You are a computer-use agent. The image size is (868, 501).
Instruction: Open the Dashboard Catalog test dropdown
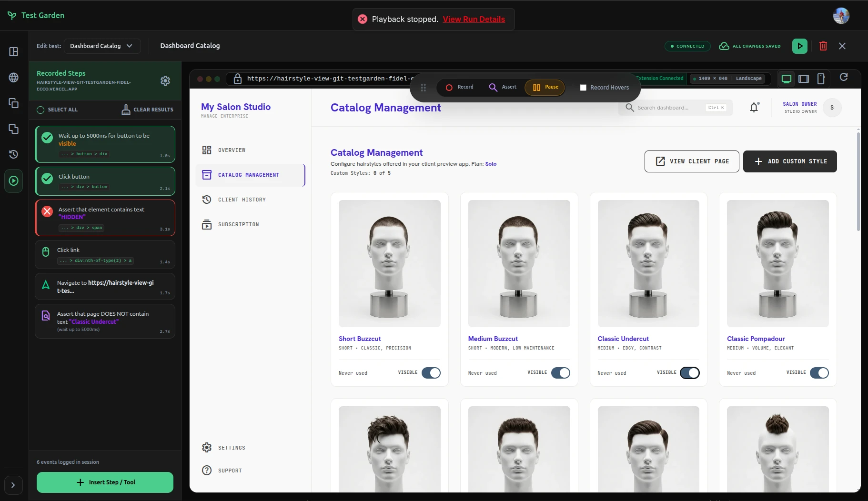tap(102, 46)
